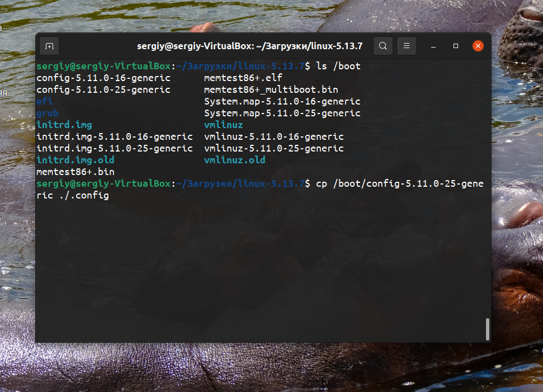Click vmlinuz-5.11.0-25-generic entry

[273, 148]
